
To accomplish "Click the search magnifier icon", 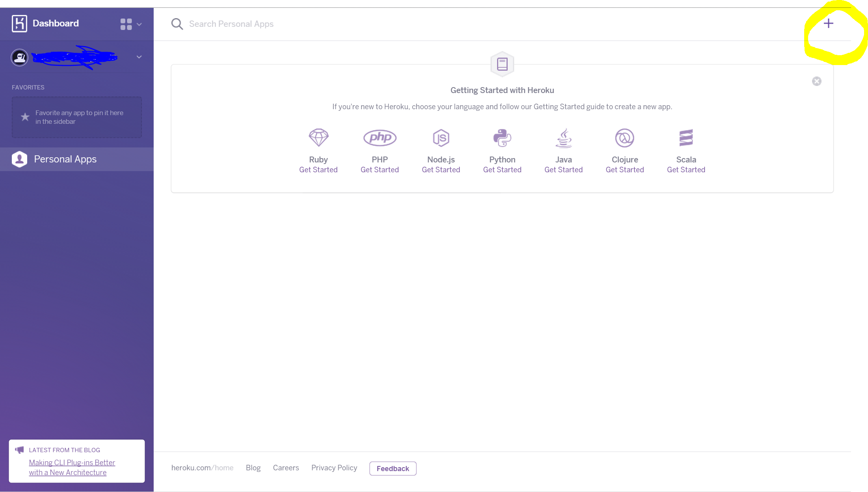I will 177,24.
